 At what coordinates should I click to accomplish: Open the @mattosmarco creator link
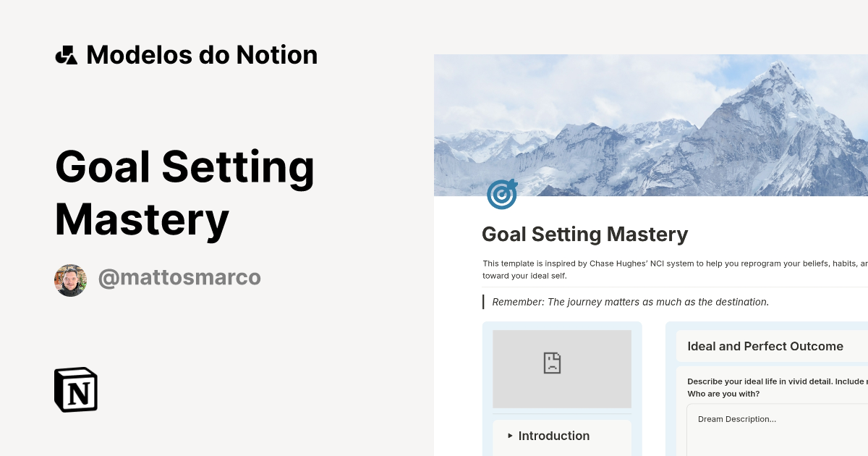pos(179,277)
